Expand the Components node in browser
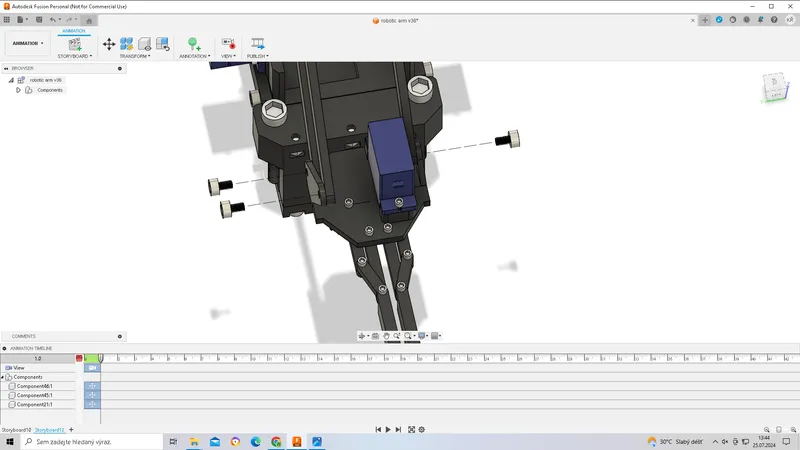 18,90
